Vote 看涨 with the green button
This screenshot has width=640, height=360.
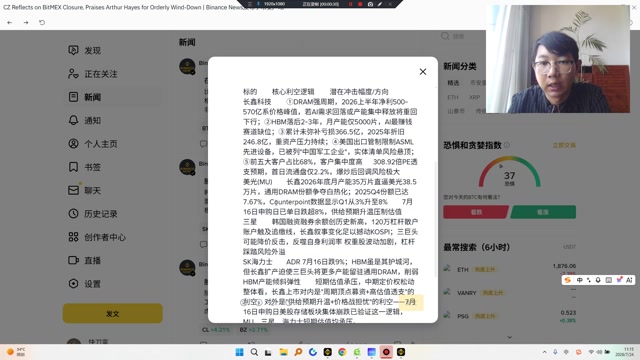pos(543,212)
